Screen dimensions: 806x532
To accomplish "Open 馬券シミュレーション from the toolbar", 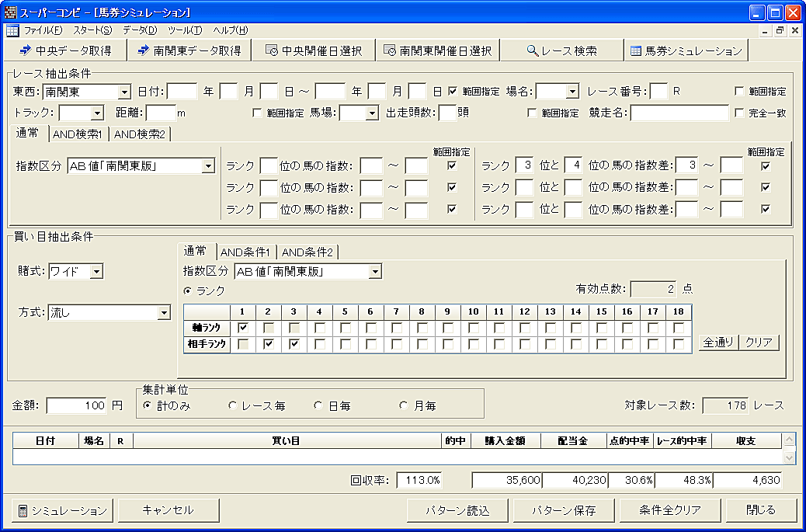I will point(686,51).
